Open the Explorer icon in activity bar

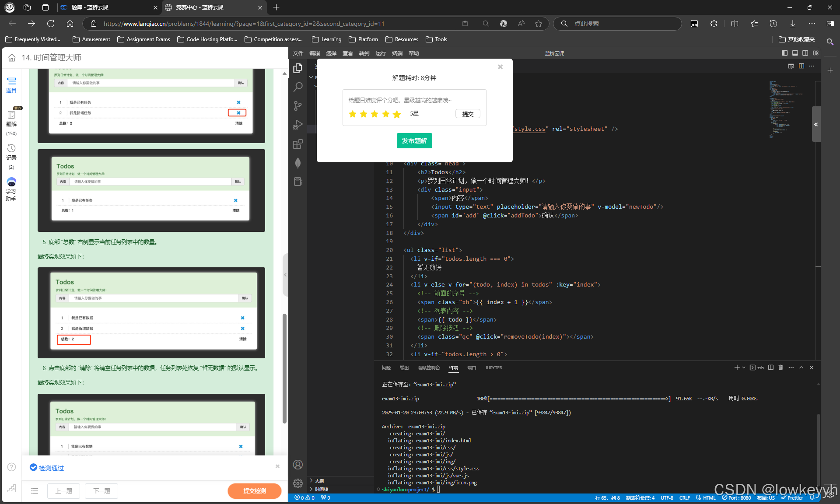coord(298,68)
